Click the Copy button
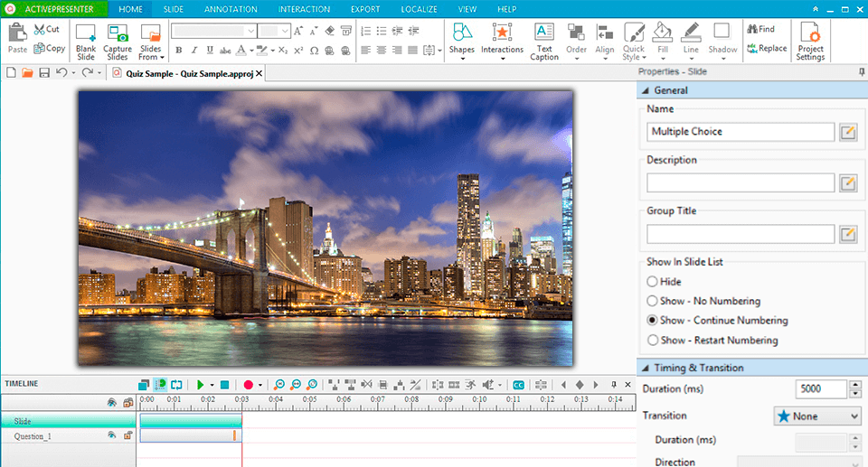Screen dimensions: 868x467 (49, 49)
